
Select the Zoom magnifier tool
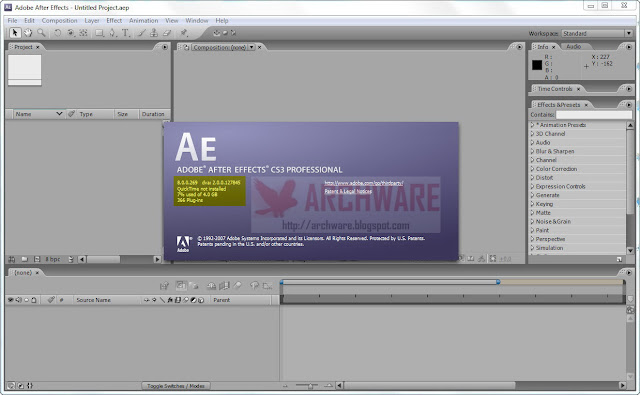41,33
